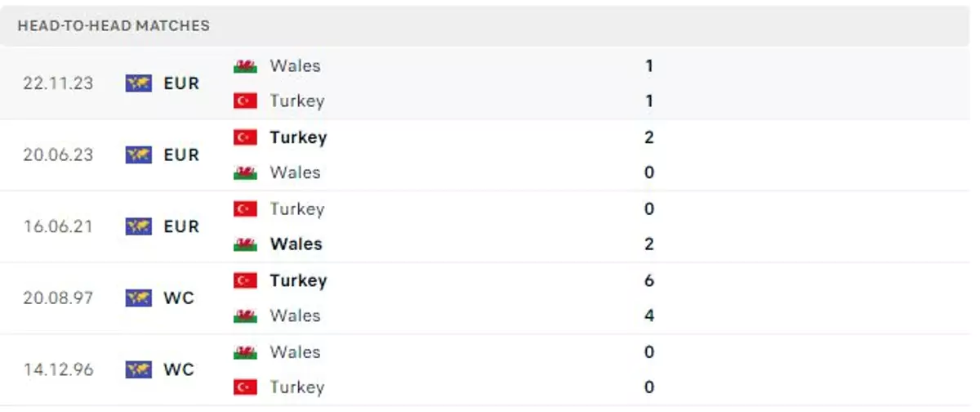Screen dimensions: 980x412
Task: Click the Wales flag in the 16.06.21 match
Action: tap(245, 244)
